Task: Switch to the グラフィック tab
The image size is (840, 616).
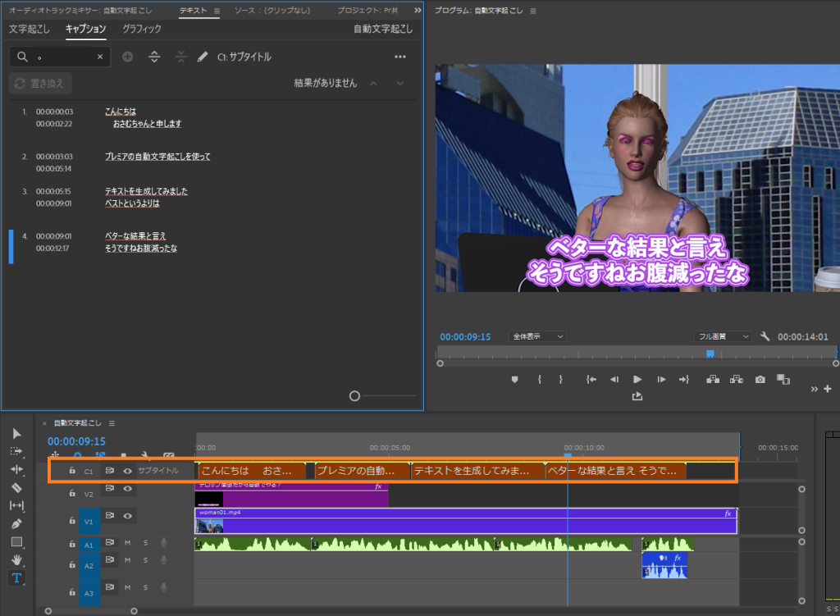Action: click(x=142, y=29)
